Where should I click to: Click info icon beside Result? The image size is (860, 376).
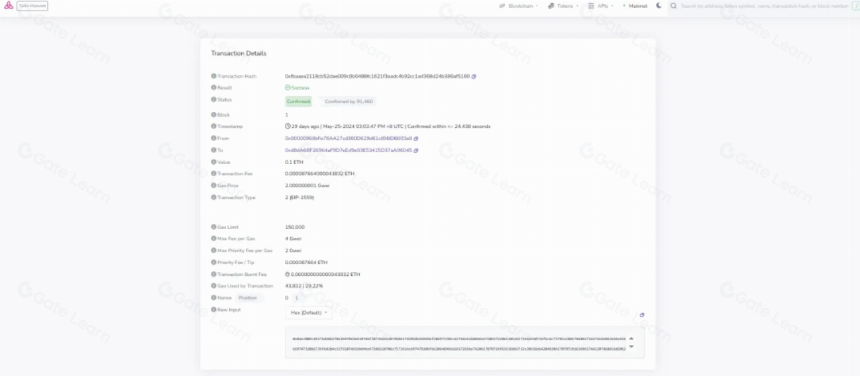(214, 88)
